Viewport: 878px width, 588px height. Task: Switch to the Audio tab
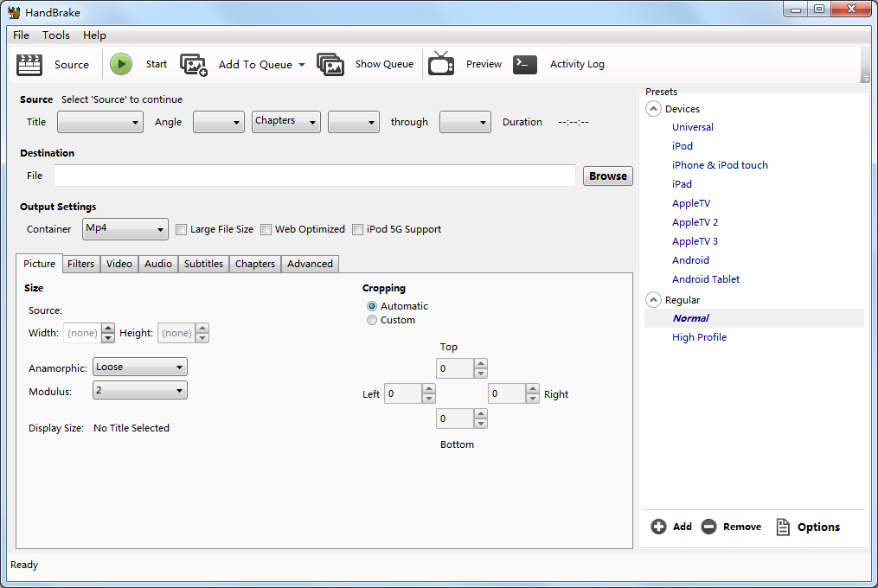[158, 264]
